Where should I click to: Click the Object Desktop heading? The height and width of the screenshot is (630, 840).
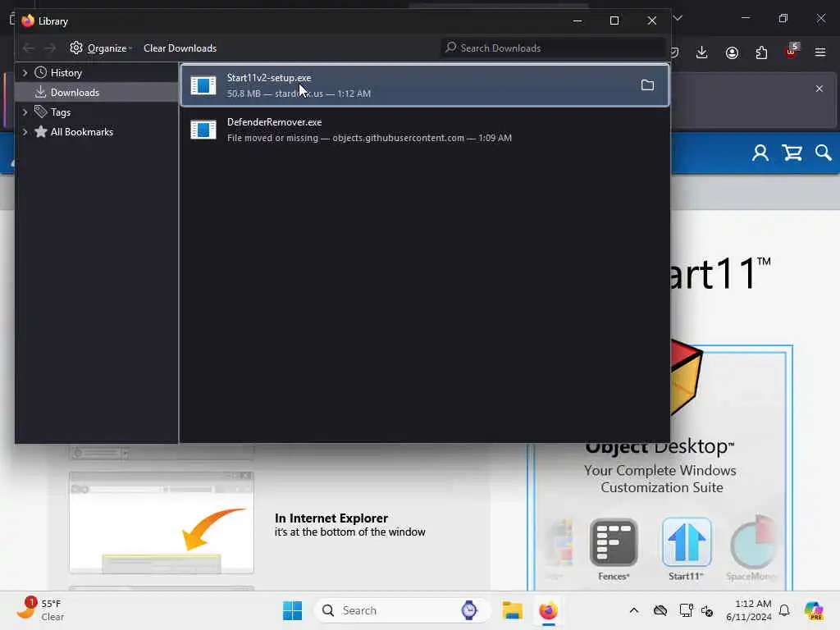point(660,446)
